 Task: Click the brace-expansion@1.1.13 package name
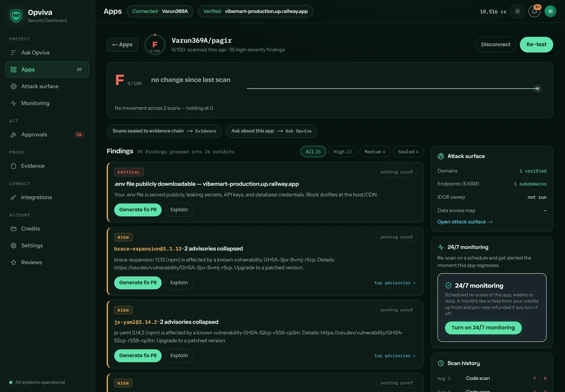pos(148,249)
